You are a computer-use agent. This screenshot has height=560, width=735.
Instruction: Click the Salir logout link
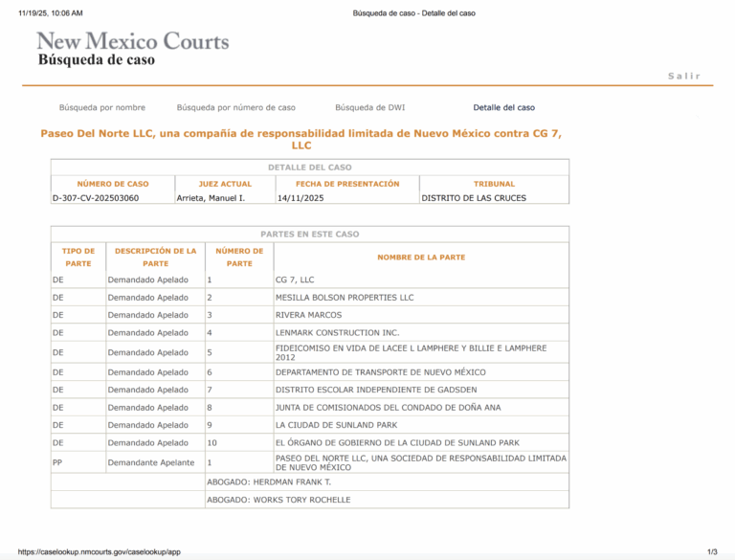point(683,76)
